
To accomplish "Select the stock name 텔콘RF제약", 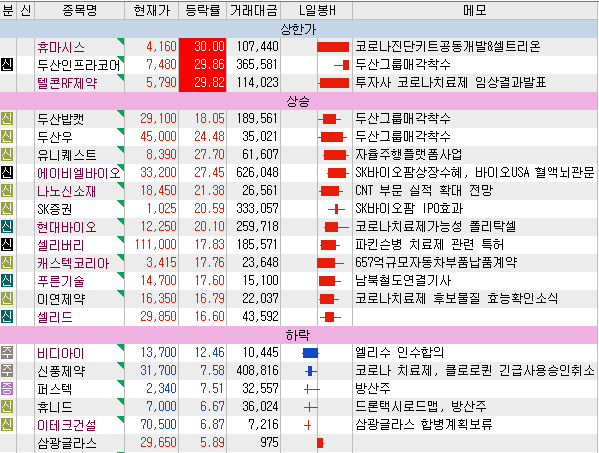I will (x=67, y=83).
